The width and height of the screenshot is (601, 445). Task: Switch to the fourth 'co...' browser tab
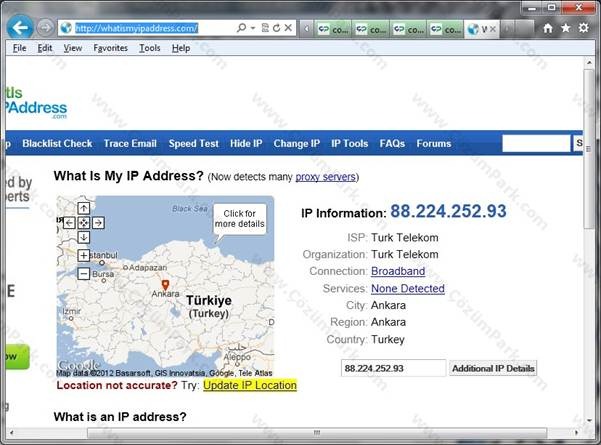coord(445,29)
